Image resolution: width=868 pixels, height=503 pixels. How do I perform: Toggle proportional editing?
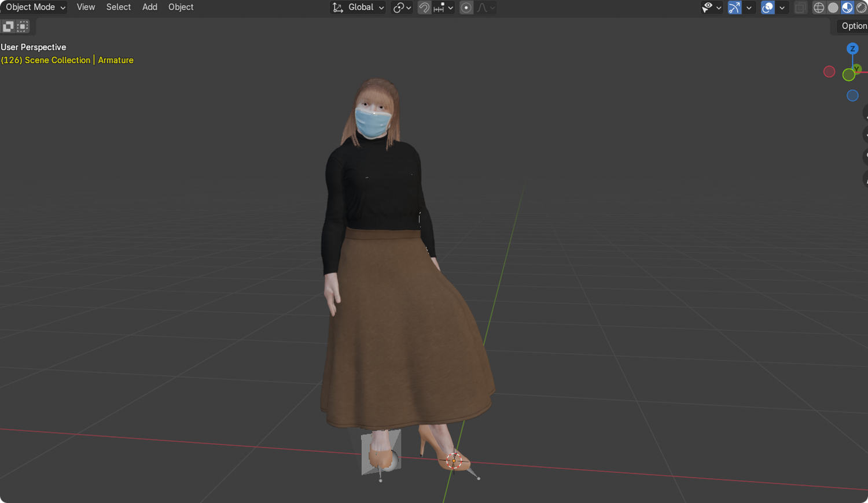point(466,8)
